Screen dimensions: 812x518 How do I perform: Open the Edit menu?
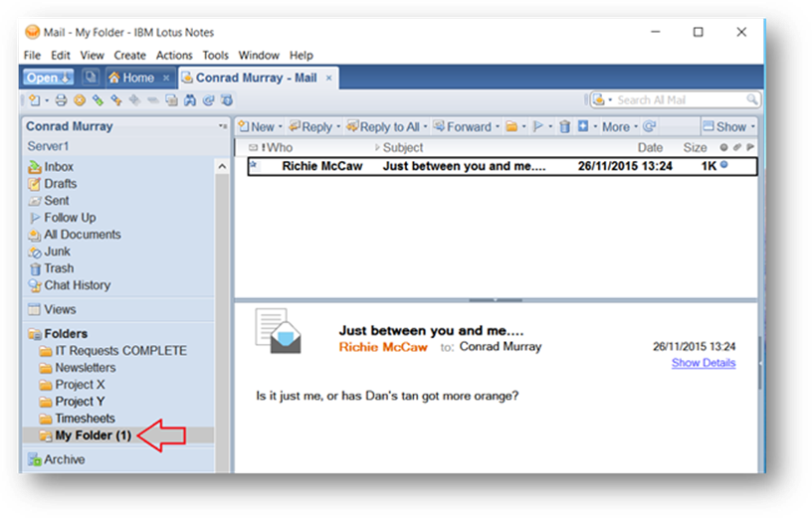click(60, 56)
